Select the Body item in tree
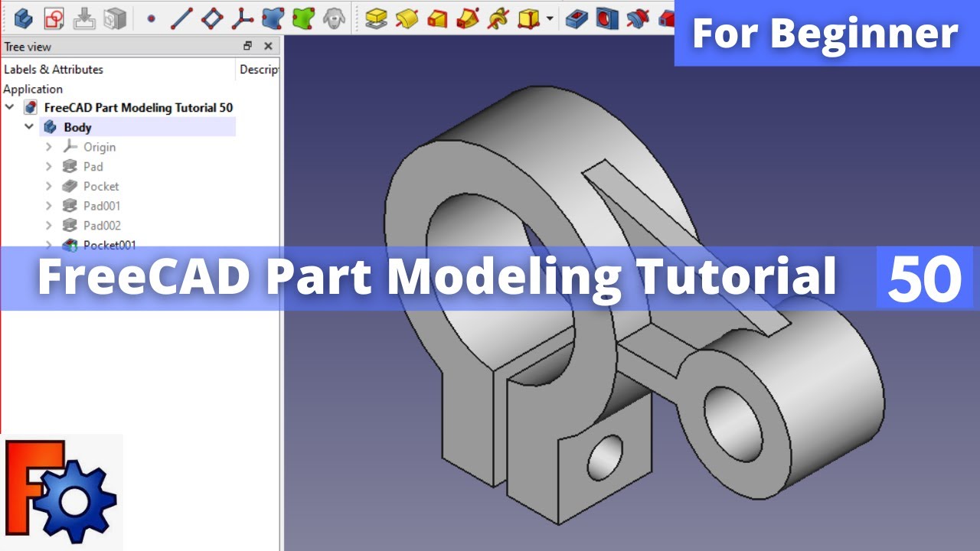This screenshot has width=980, height=551. 77,127
